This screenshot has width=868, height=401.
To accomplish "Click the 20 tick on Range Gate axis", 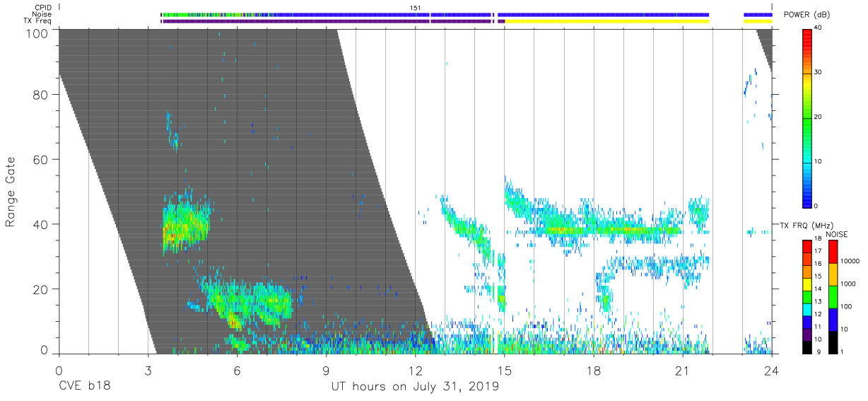I will pyautogui.click(x=41, y=289).
